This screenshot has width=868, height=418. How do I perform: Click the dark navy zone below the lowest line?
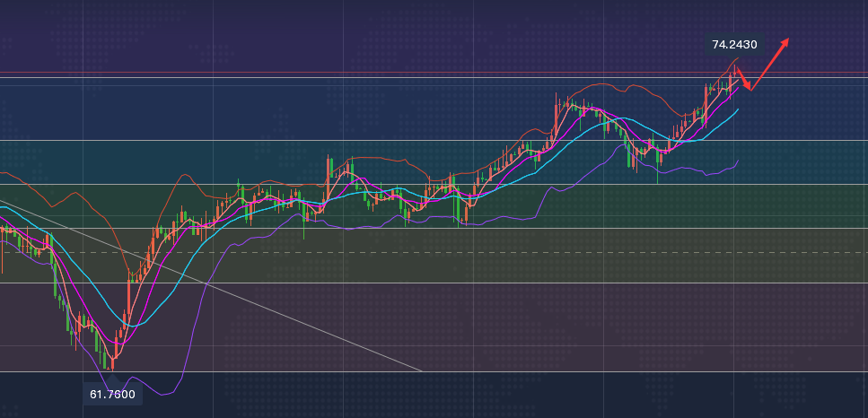point(539,395)
